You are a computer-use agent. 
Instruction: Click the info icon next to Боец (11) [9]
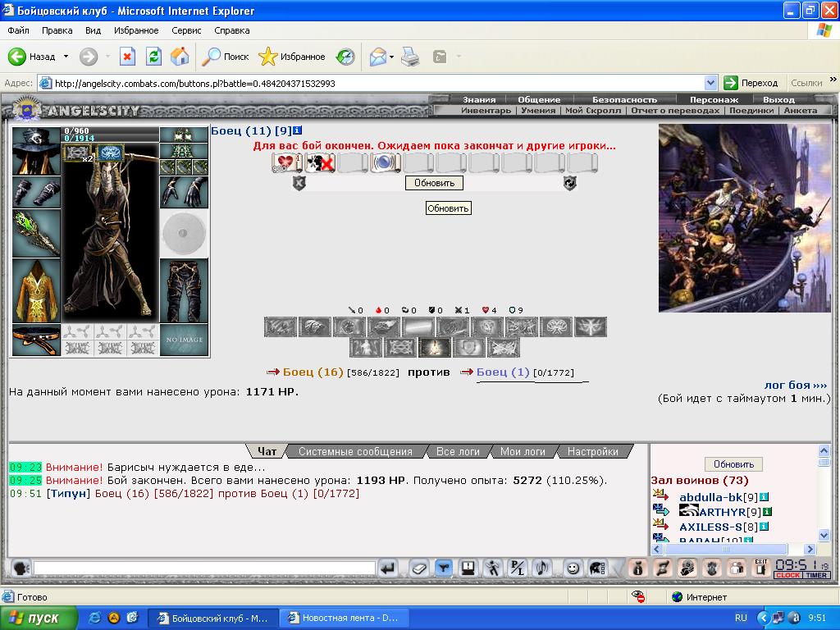pyautogui.click(x=298, y=130)
